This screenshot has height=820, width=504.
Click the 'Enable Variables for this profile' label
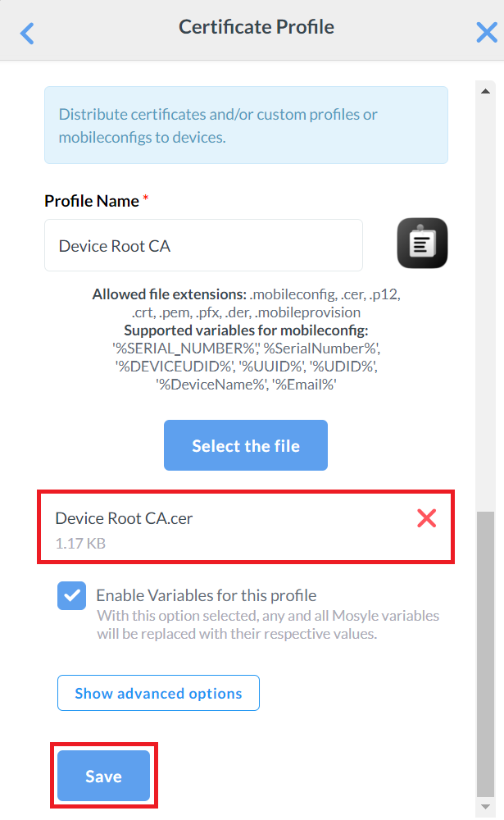[206, 595]
